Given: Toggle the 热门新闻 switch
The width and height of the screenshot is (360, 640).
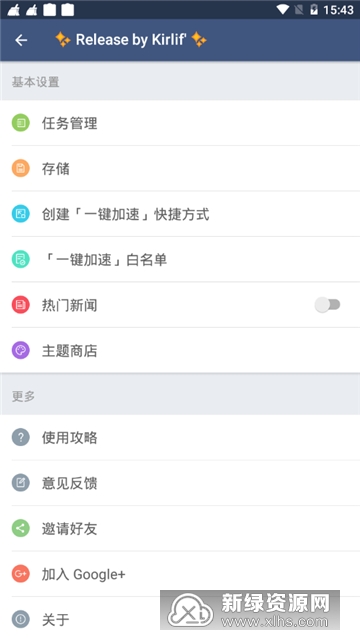Looking at the screenshot, I should [x=327, y=305].
